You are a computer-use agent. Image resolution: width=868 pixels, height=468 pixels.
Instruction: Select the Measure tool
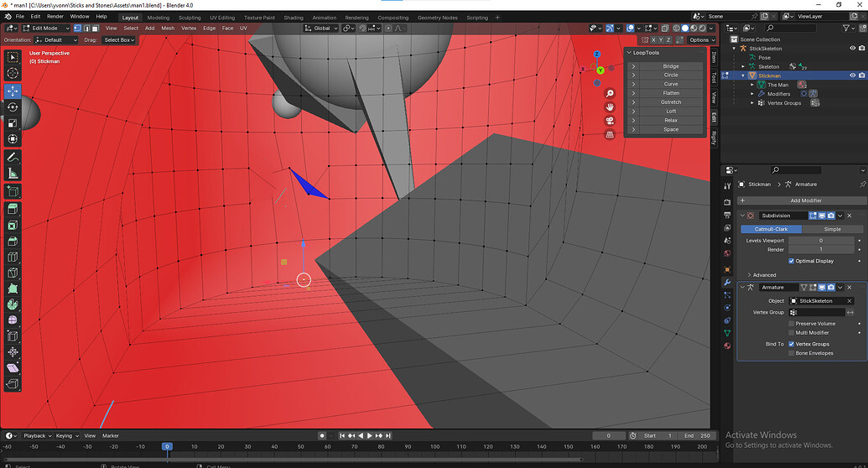(x=13, y=174)
